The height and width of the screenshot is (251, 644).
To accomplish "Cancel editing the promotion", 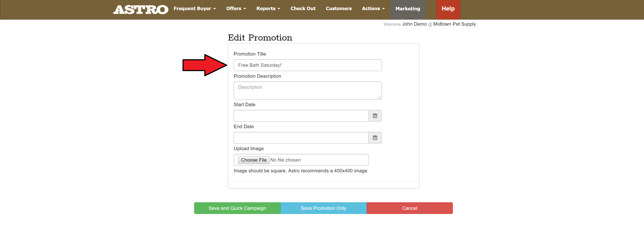I will (x=409, y=208).
